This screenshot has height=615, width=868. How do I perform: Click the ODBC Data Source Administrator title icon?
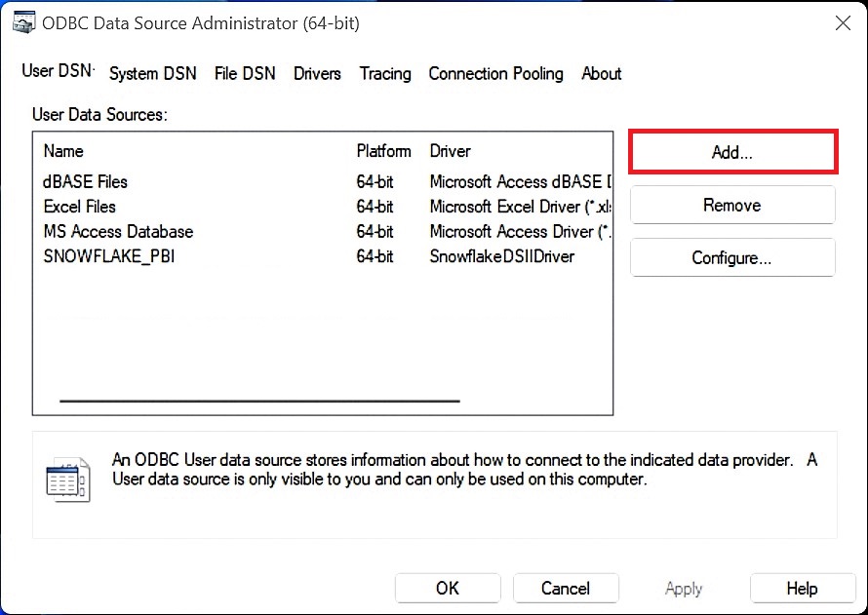coord(23,22)
